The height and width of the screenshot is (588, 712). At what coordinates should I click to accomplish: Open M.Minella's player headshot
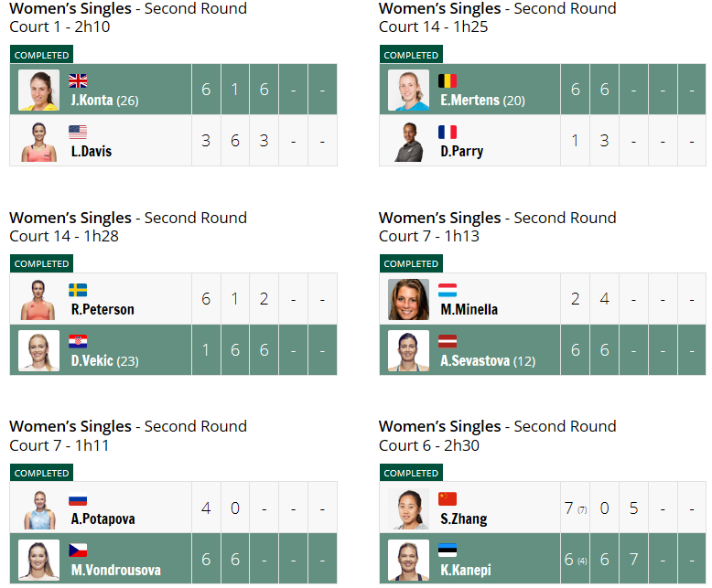click(408, 299)
